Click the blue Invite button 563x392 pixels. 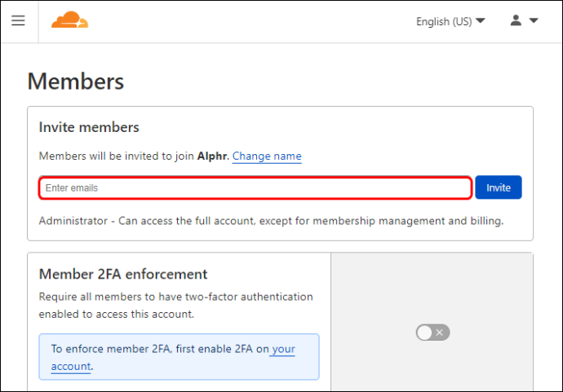pyautogui.click(x=499, y=187)
